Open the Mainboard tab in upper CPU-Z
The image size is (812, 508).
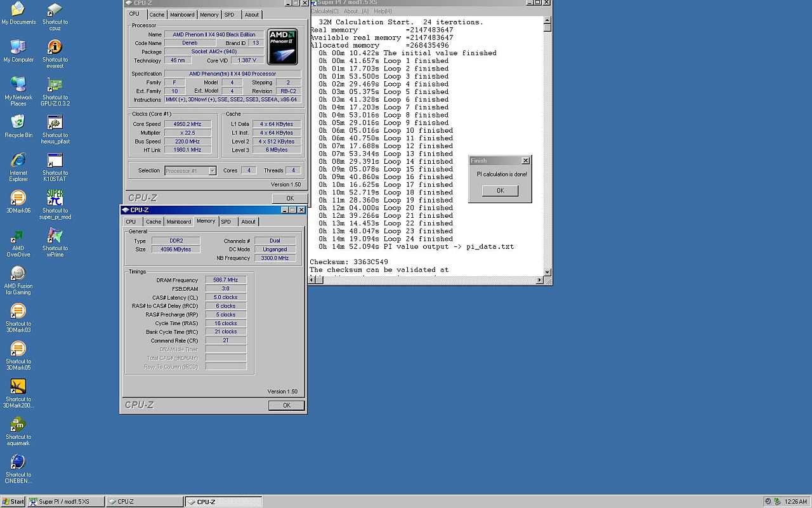[182, 15]
